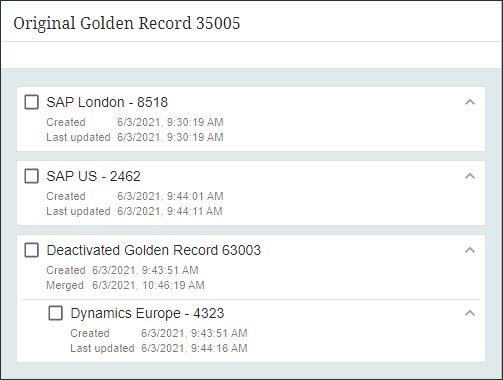Select Deactivated Golden Record 63003 title text
Image resolution: width=503 pixels, height=380 pixels.
click(154, 250)
